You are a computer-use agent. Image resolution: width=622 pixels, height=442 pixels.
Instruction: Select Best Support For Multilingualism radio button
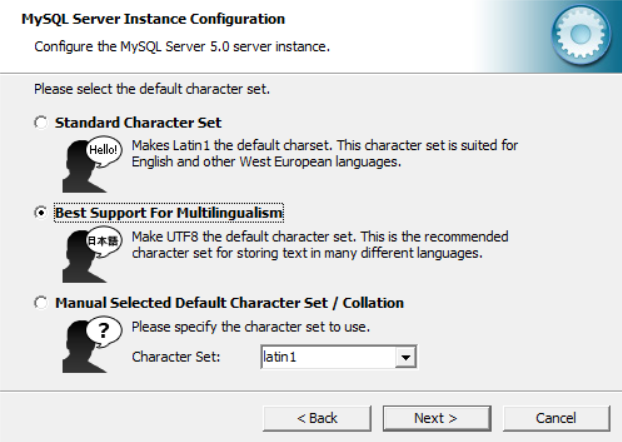(x=40, y=213)
